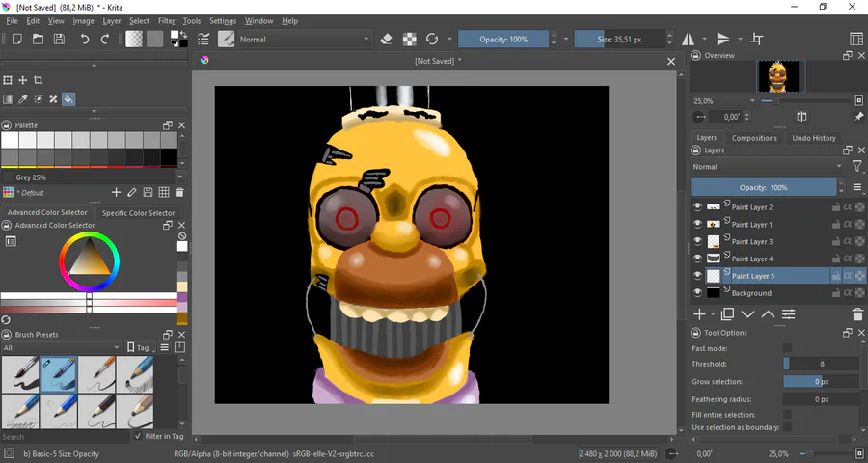
Task: Switch to Specific Color Selector tab
Action: (x=138, y=212)
